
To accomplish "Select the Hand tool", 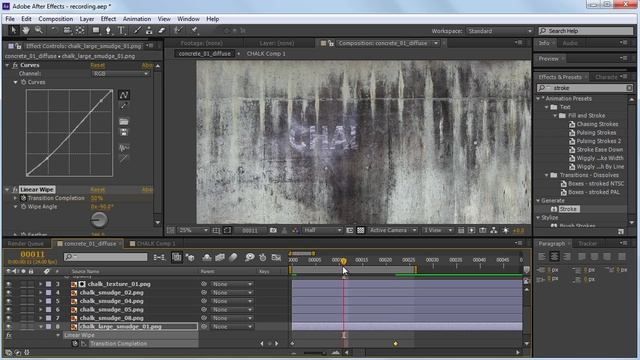I will (26, 30).
